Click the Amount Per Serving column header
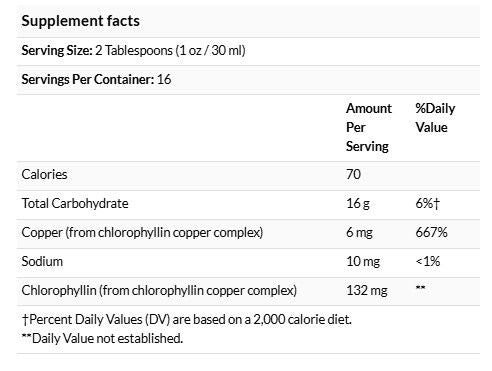The width and height of the screenshot is (492, 371). pos(369,128)
